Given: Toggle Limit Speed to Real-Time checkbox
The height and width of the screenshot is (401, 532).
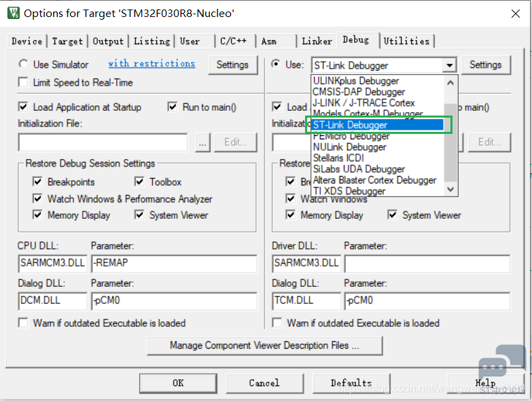Looking at the screenshot, I should [23, 82].
